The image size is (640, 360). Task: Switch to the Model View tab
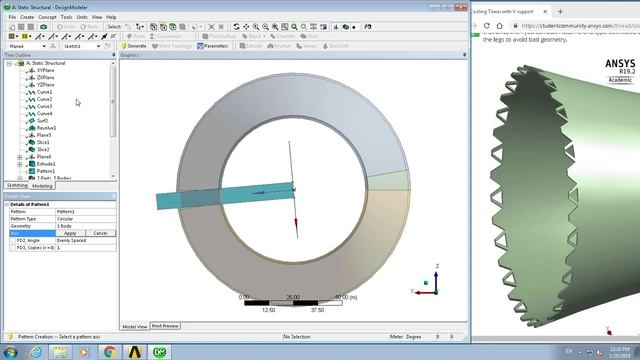pyautogui.click(x=135, y=327)
